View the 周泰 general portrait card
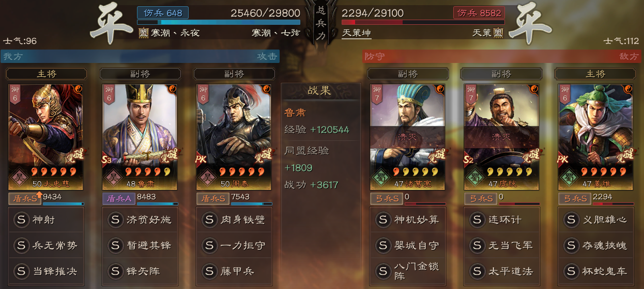Image resolution: width=644 pixels, height=289 pixels. [x=234, y=137]
